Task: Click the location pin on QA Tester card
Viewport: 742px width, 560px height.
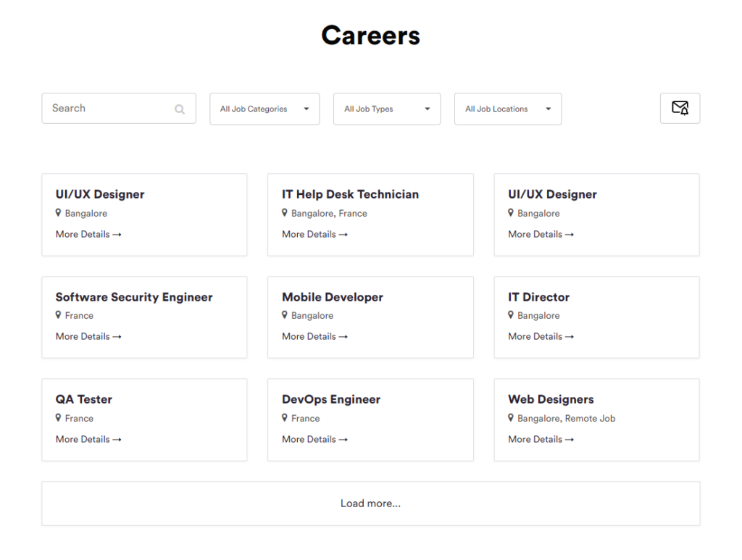Action: coord(59,418)
